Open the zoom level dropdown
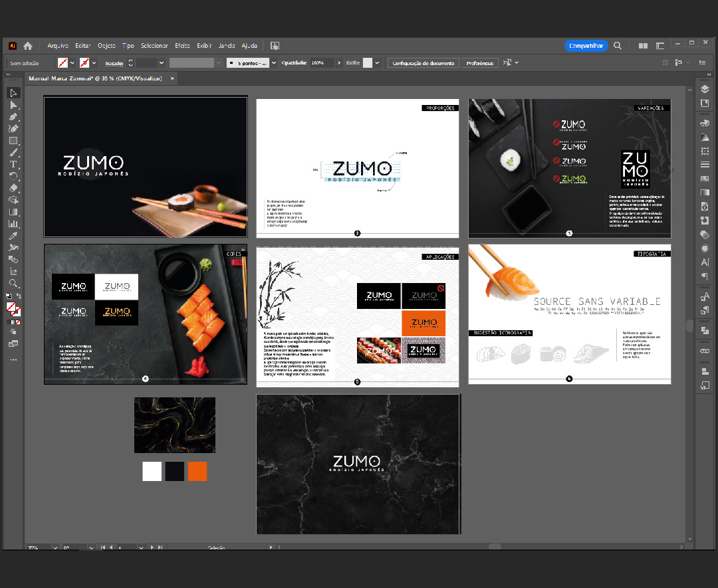718x588 pixels. [x=55, y=547]
